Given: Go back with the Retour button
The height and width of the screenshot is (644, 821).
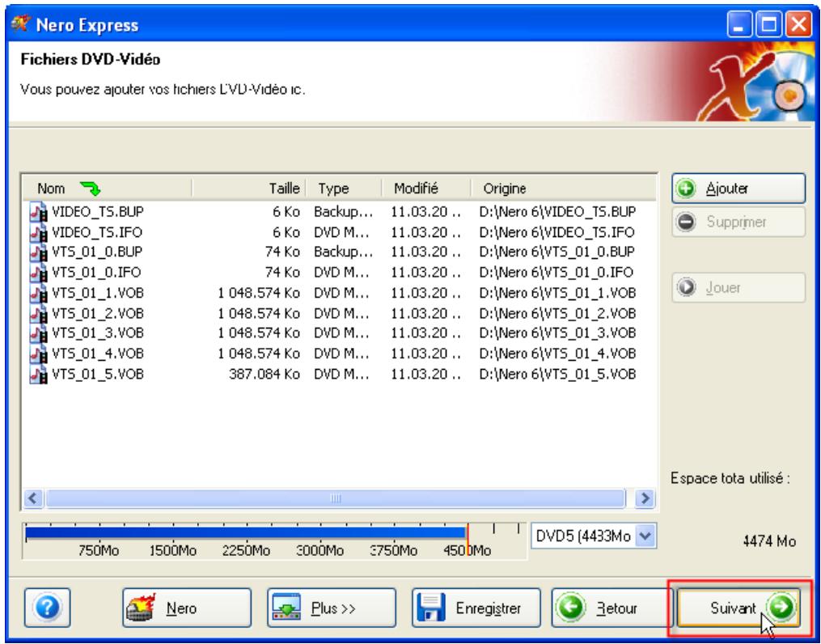Looking at the screenshot, I should (611, 608).
